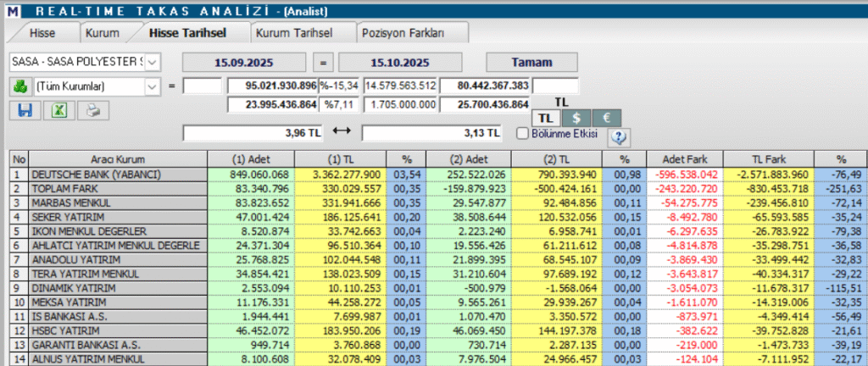Click the 15.09.2025 start date button

244,63
